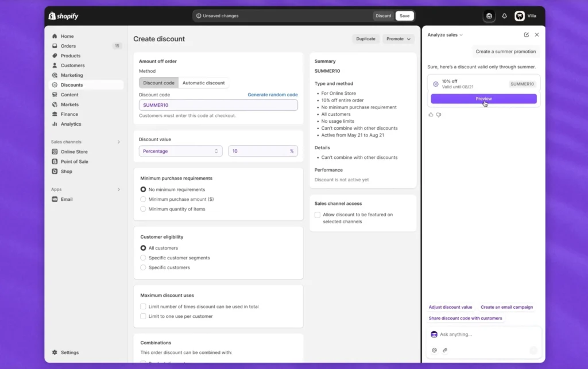The height and width of the screenshot is (369, 588).
Task: Give thumbs down to the response
Action: click(439, 115)
